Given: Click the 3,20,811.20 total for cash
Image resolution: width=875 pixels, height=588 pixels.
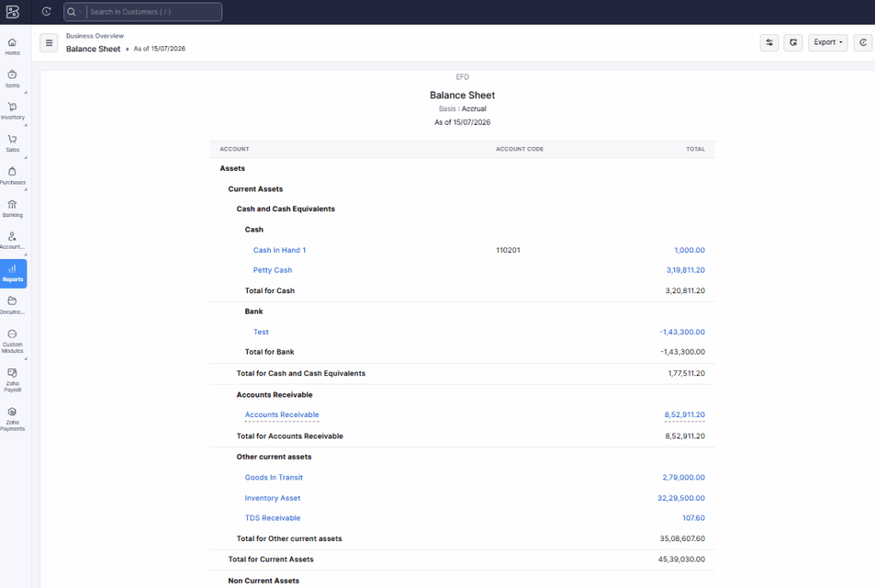Looking at the screenshot, I should coord(684,291).
